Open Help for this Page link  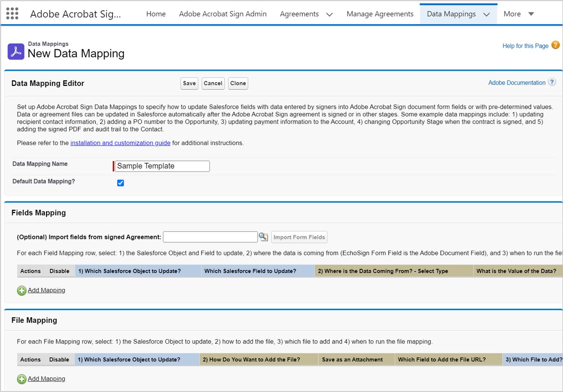point(525,46)
